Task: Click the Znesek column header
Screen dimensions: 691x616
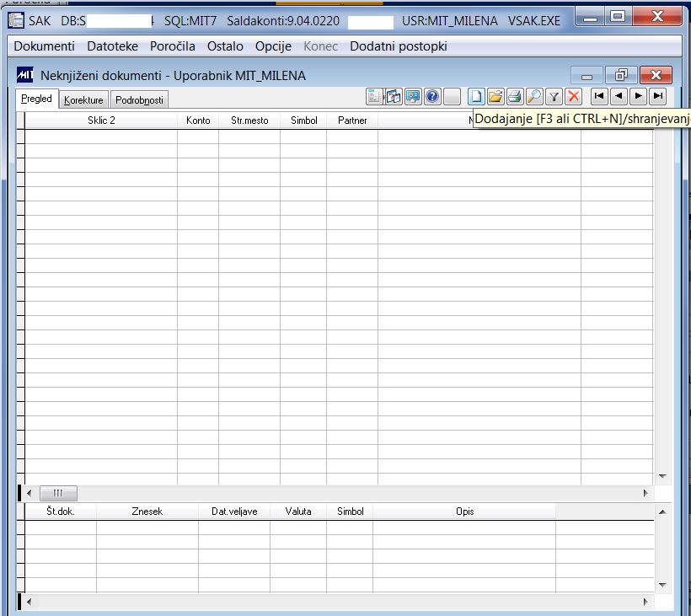Action: pyautogui.click(x=147, y=512)
